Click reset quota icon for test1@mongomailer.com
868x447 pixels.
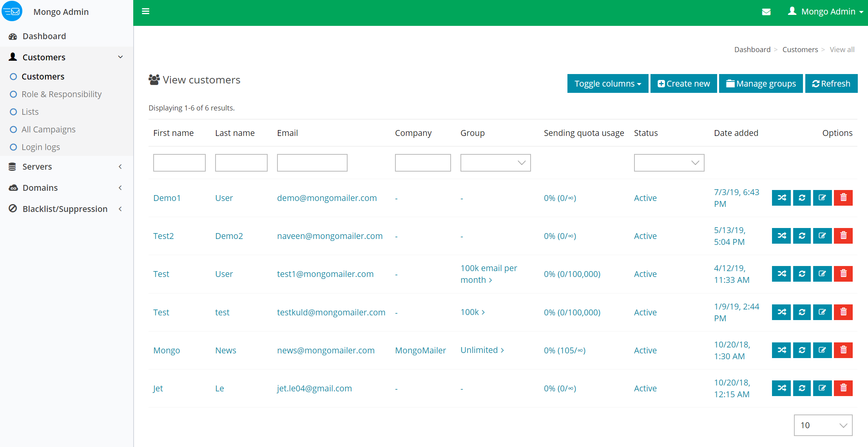(x=802, y=274)
